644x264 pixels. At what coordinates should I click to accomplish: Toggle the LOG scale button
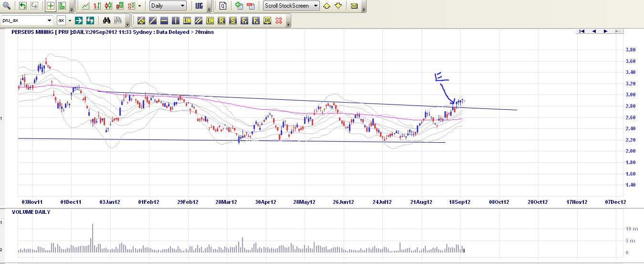199,6
